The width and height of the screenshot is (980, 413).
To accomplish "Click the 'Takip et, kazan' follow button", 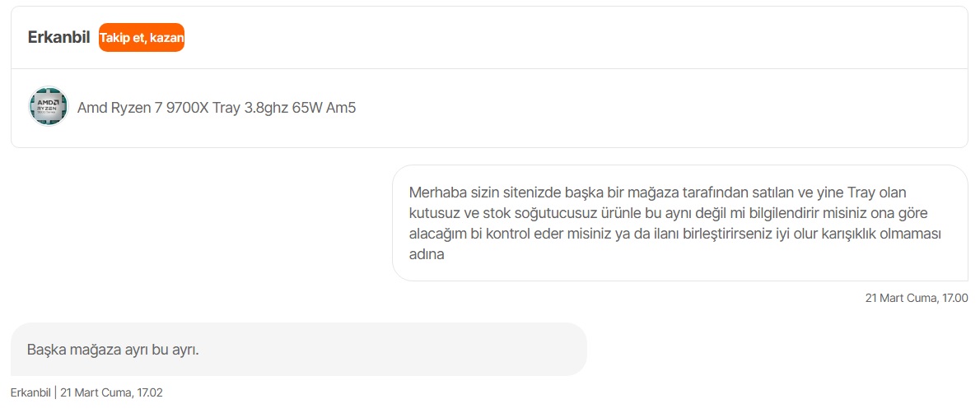I will pos(142,38).
